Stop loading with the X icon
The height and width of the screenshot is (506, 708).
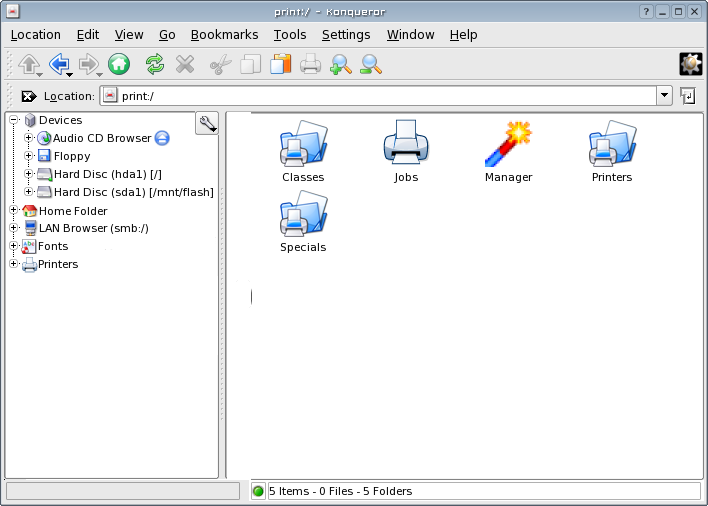pyautogui.click(x=185, y=64)
